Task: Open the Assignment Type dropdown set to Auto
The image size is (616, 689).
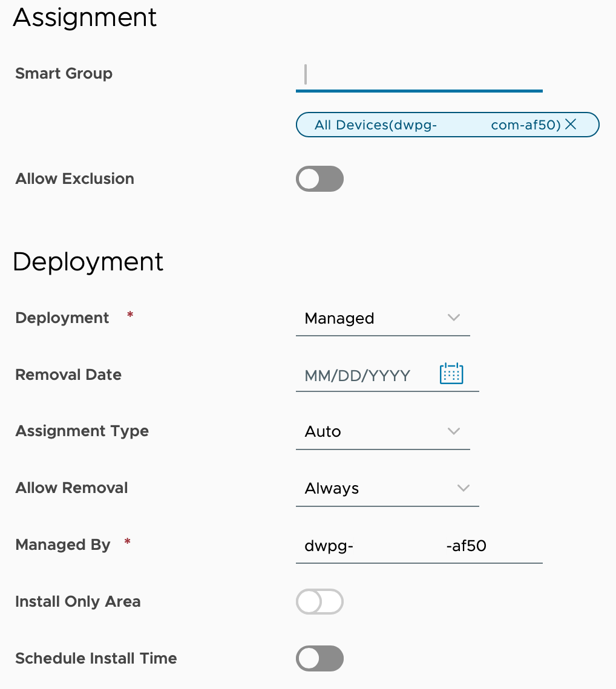Action: tap(382, 431)
